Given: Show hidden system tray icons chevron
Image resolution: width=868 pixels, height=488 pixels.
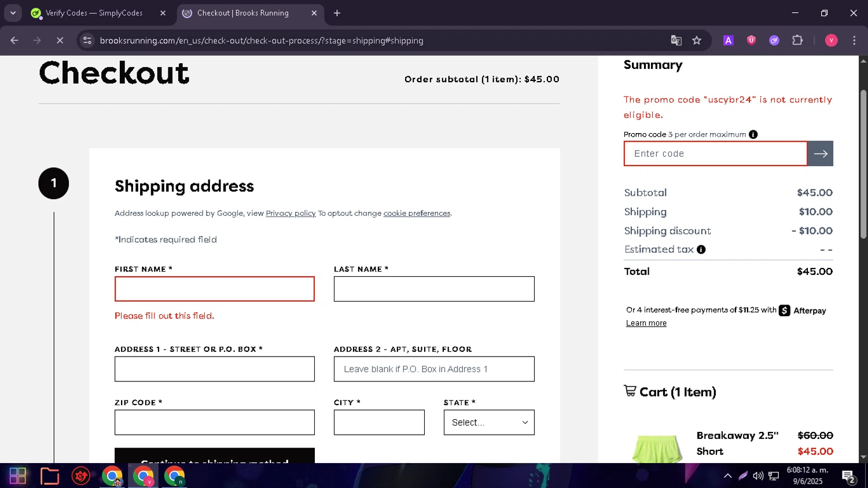Looking at the screenshot, I should tap(727, 476).
